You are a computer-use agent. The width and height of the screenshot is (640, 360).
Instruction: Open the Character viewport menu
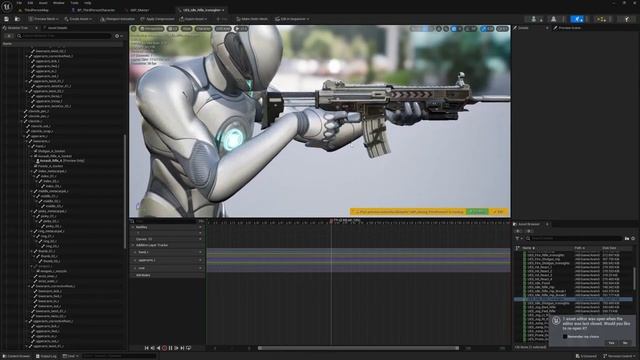pos(203,29)
